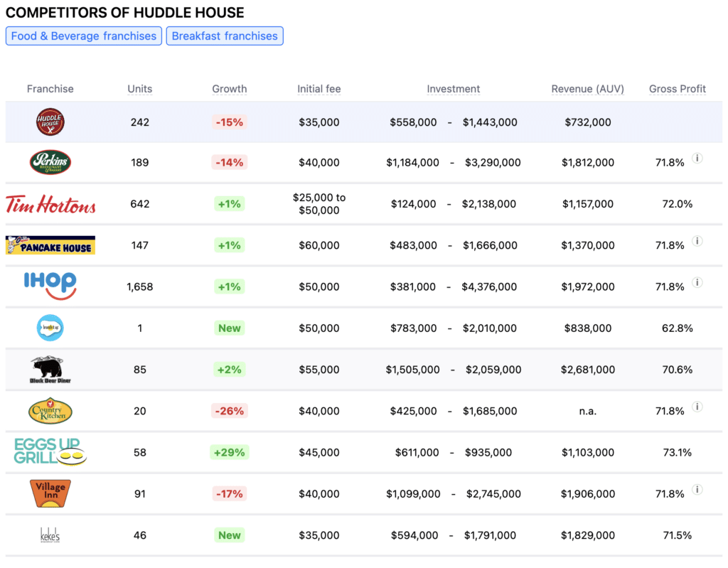The height and width of the screenshot is (568, 728).
Task: Click the Village Inn logo
Action: [x=50, y=493]
